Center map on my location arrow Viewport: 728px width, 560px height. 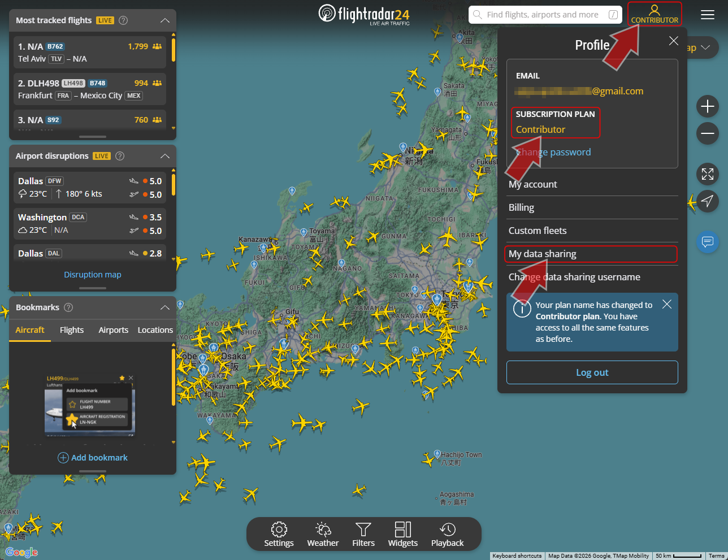708,201
